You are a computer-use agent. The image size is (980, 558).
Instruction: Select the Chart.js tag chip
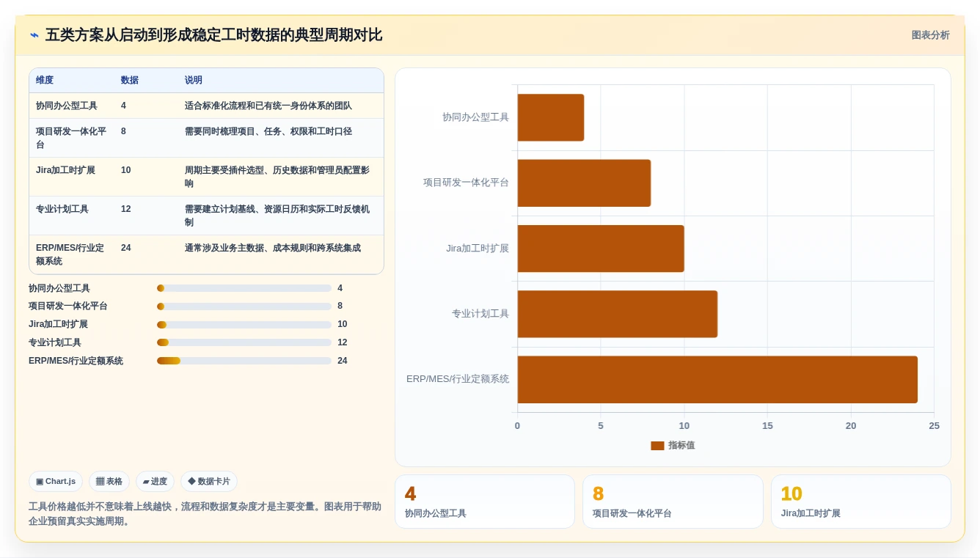56,482
